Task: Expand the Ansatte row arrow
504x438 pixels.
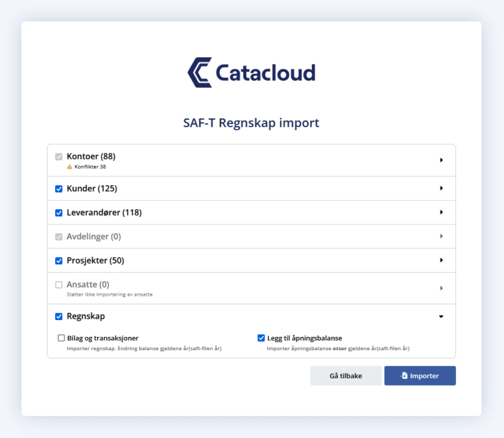Action: 441,288
